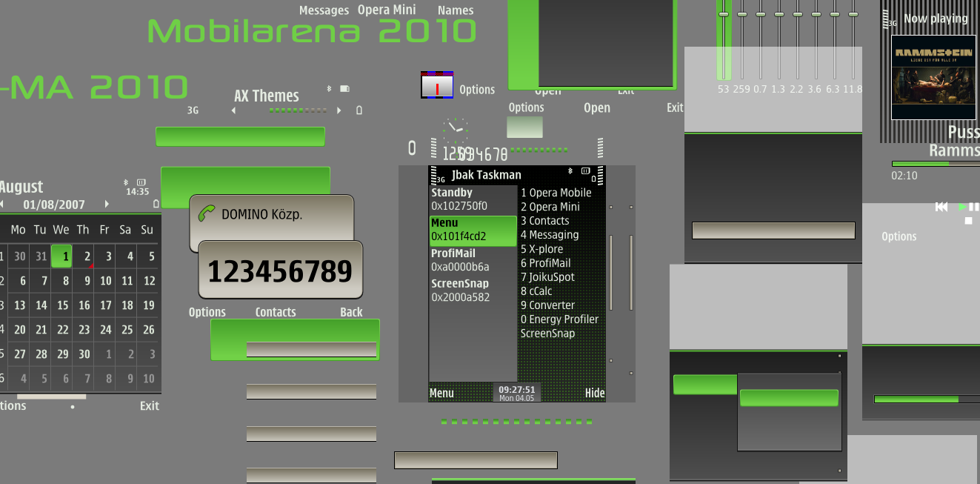Screen dimensions: 980x484
Task: Select ScreenSnap 0x2000a582 task entry
Action: click(473, 291)
